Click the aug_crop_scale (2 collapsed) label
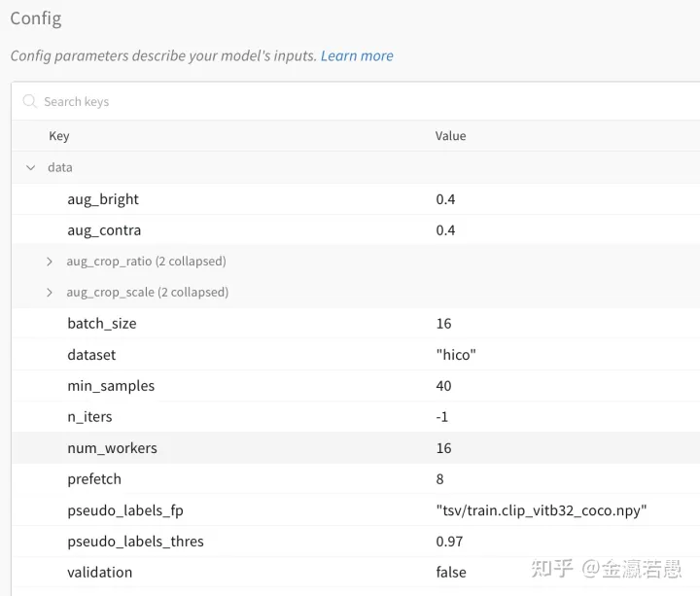700x596 pixels. click(148, 293)
